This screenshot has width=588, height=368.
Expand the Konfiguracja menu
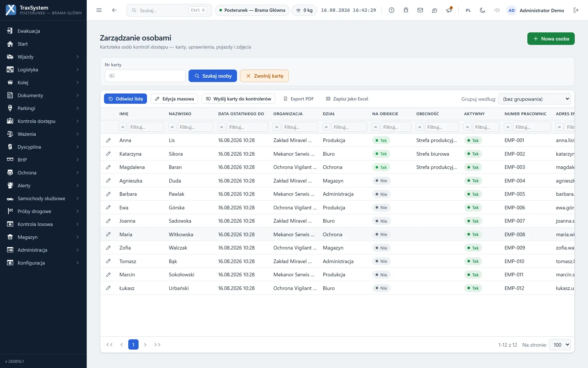click(43, 263)
